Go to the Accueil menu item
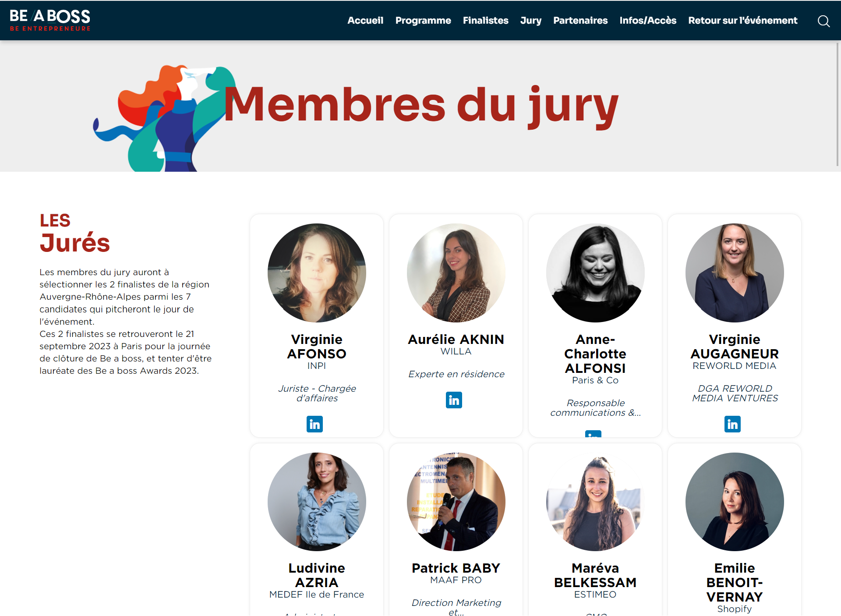 click(x=365, y=21)
